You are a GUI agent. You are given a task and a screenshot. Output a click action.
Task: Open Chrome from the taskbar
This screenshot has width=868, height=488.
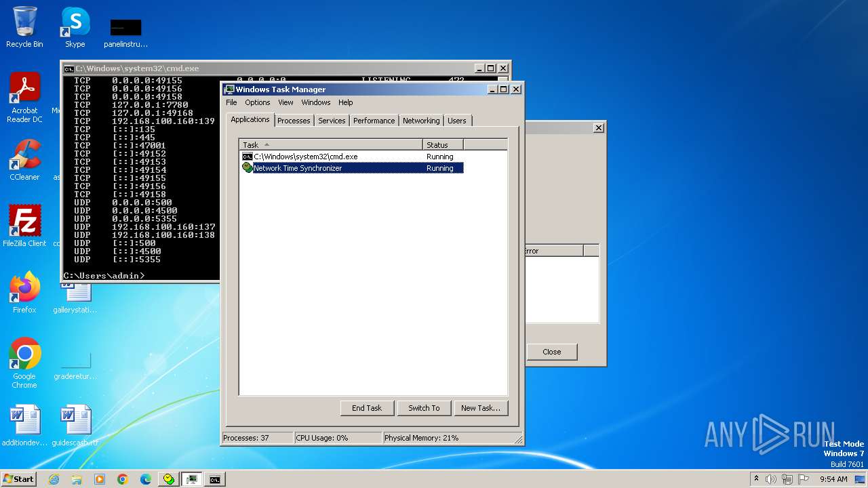[123, 479]
